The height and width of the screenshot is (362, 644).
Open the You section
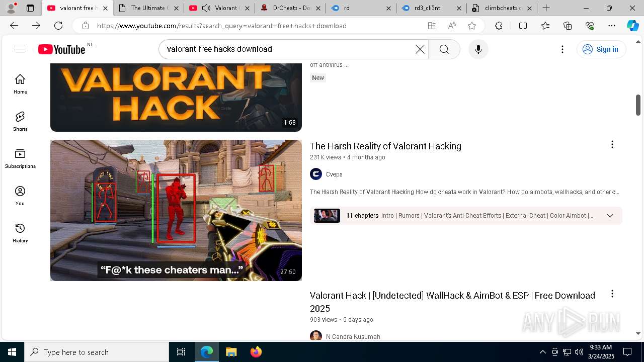20,196
